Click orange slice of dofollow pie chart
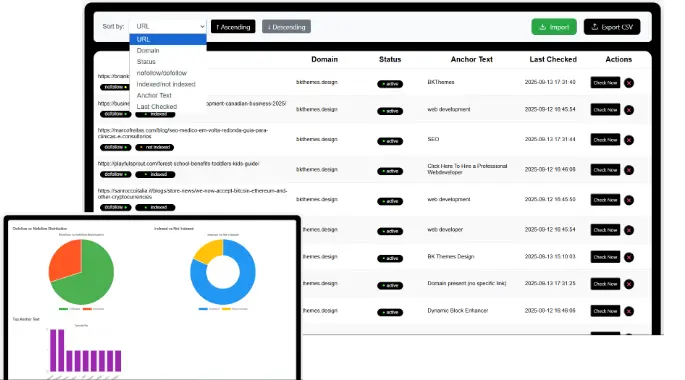This screenshot has height=380, width=685. 66,260
